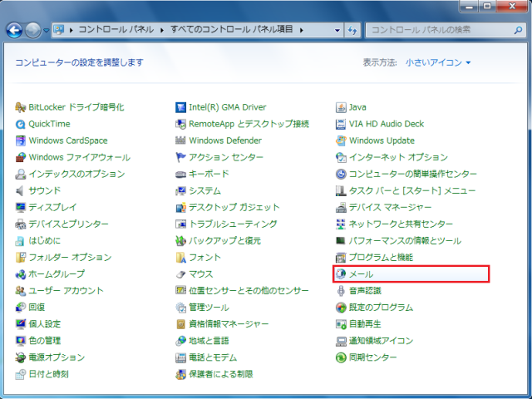This screenshot has height=399, width=532.
Task: Click the キーボード icon
Action: pyautogui.click(x=180, y=174)
